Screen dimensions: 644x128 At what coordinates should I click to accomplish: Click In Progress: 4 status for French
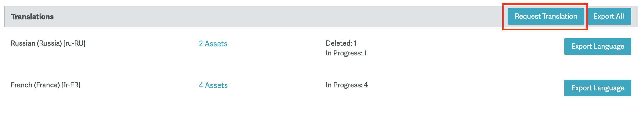pos(346,85)
